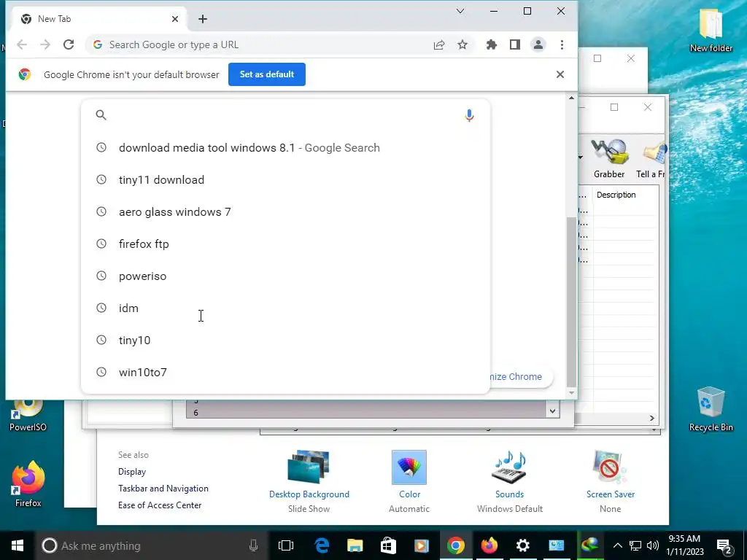Image resolution: width=747 pixels, height=560 pixels.
Task: Click the Grabber toolbar icon
Action: tap(609, 158)
